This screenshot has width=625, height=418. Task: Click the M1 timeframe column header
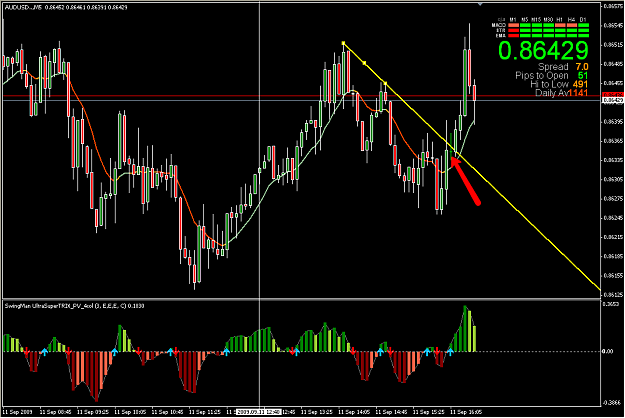(x=513, y=19)
